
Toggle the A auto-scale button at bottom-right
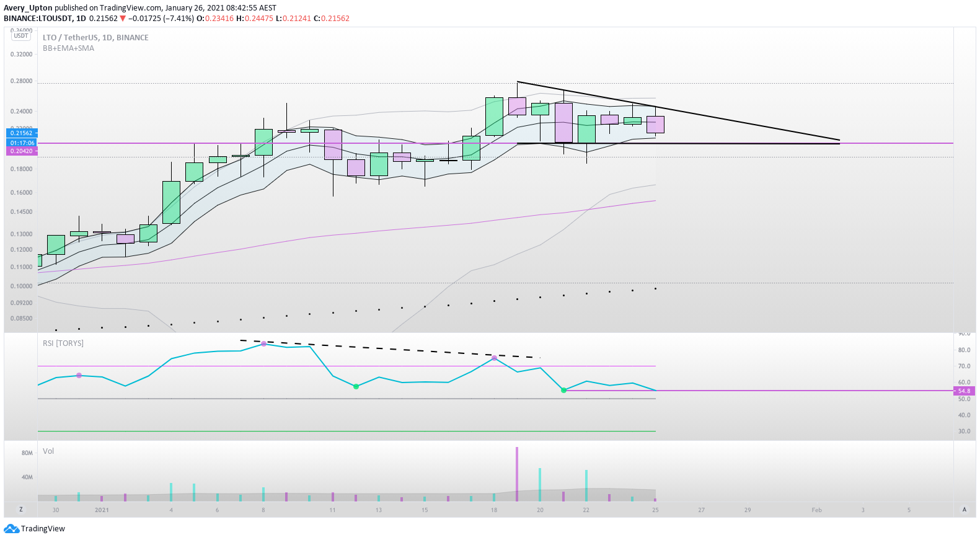pyautogui.click(x=964, y=510)
